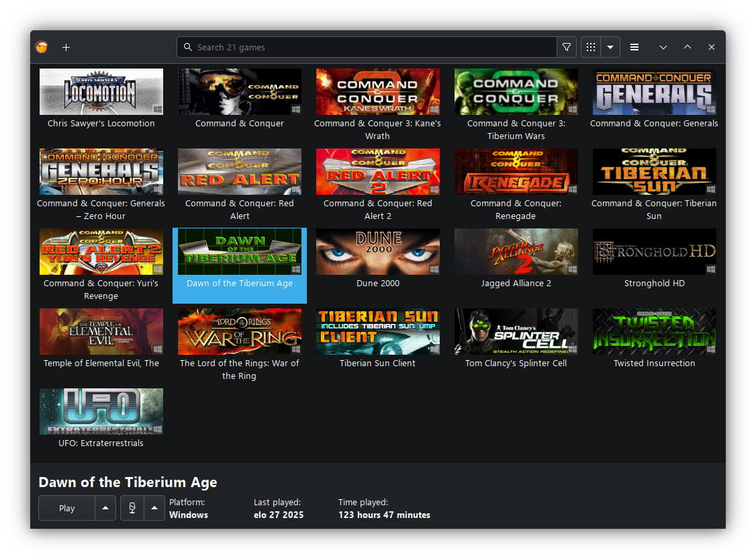756x559 pixels.
Task: Click the 'Temple of Elemental Evil, The' label
Action: pyautogui.click(x=101, y=363)
